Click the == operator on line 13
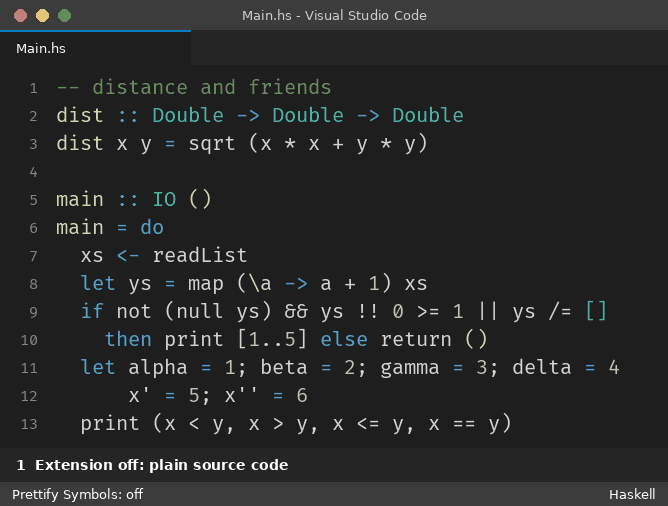Screen dimensions: 668x506 464,424
